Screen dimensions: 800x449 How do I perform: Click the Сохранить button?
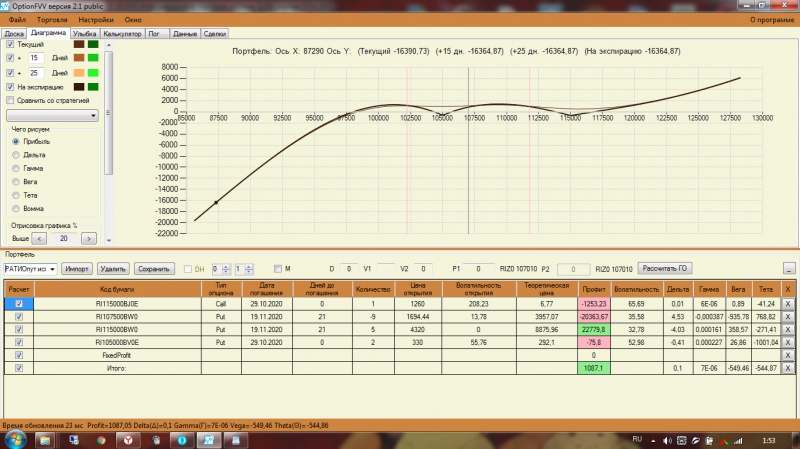pyautogui.click(x=154, y=269)
